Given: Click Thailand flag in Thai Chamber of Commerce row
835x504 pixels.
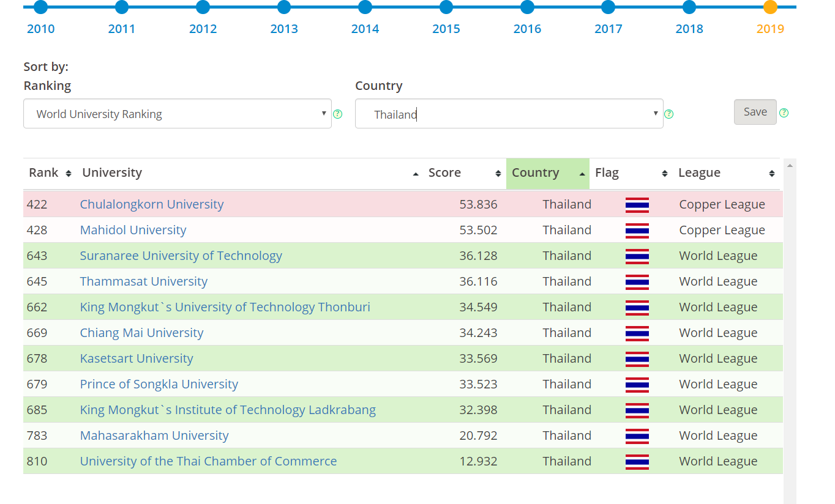Looking at the screenshot, I should [x=637, y=462].
